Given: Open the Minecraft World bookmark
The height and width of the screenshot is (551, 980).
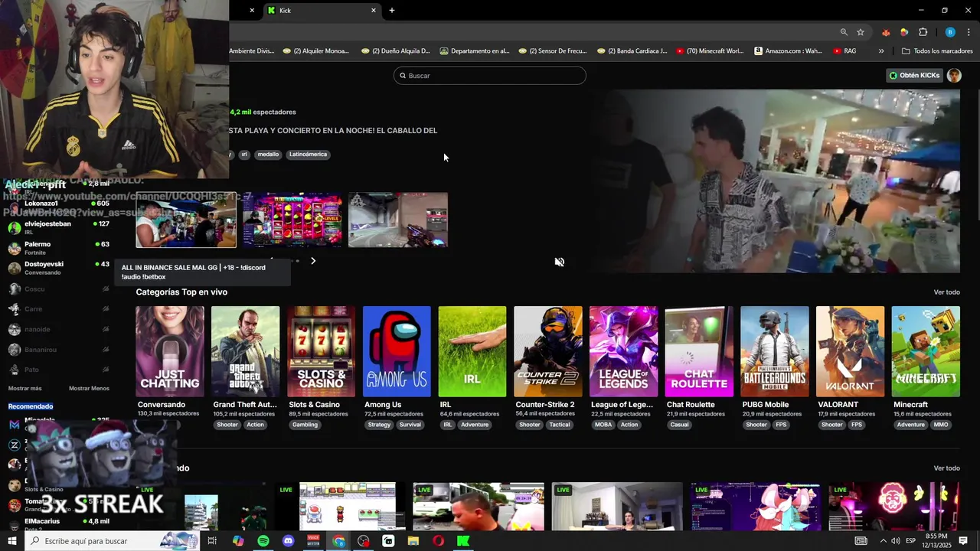Looking at the screenshot, I should 710,51.
